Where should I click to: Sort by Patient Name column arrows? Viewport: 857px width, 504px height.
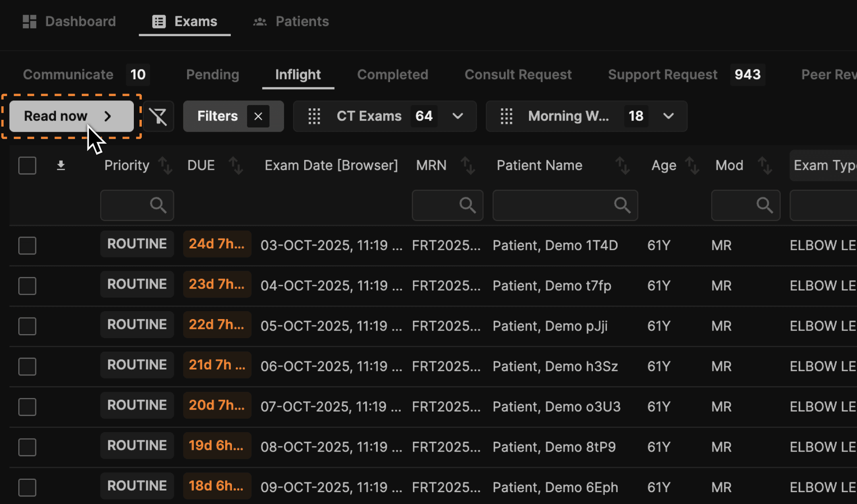tap(622, 165)
